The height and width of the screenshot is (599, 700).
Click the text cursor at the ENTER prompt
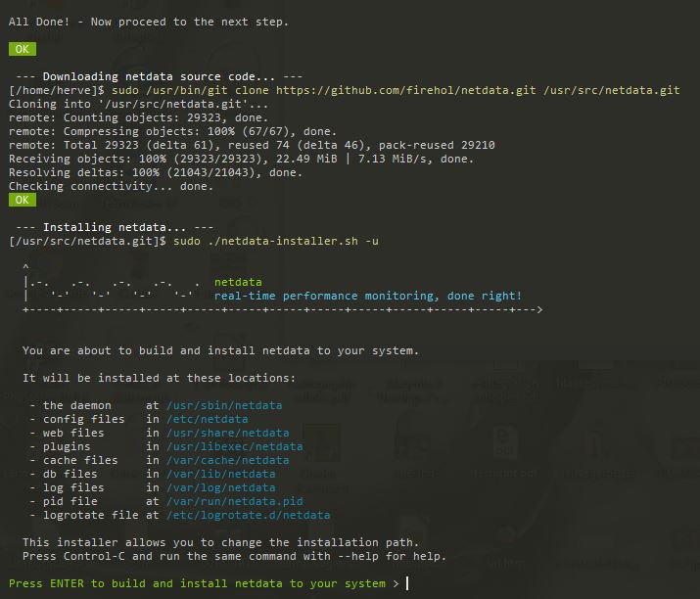coord(407,583)
